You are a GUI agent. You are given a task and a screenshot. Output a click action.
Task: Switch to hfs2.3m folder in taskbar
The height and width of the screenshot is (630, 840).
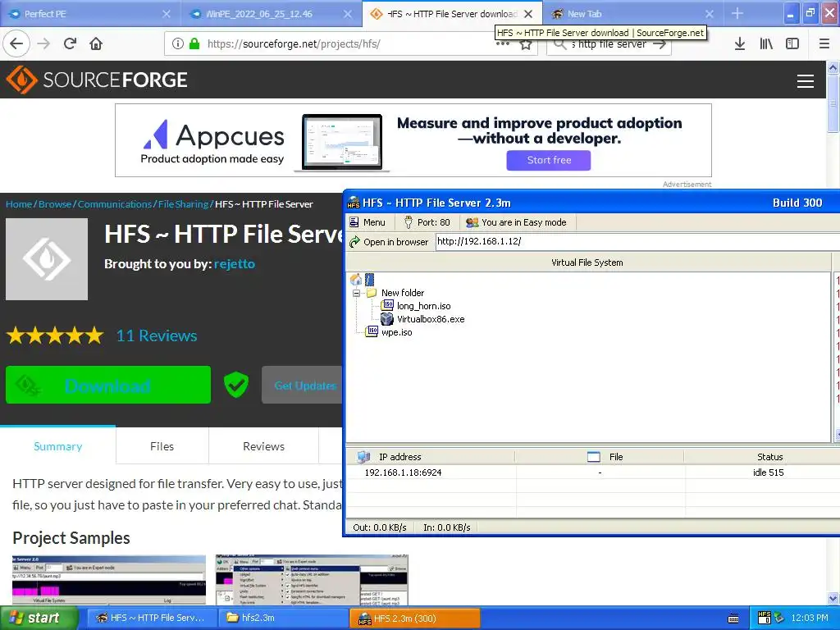282,618
